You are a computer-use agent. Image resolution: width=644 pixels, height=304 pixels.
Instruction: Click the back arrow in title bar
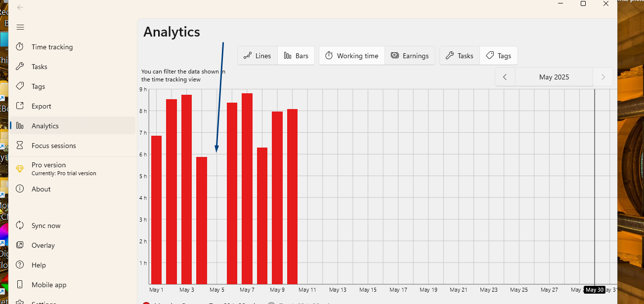(x=20, y=7)
